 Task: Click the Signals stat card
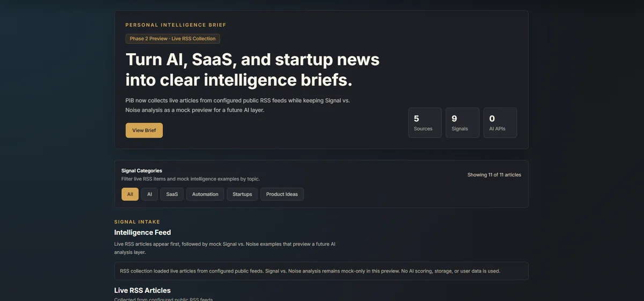pyautogui.click(x=463, y=123)
